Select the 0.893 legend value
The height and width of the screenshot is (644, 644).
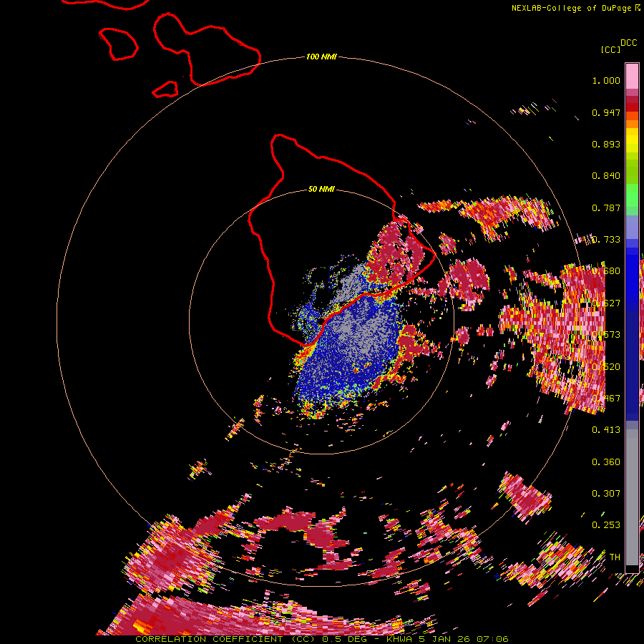tap(606, 144)
